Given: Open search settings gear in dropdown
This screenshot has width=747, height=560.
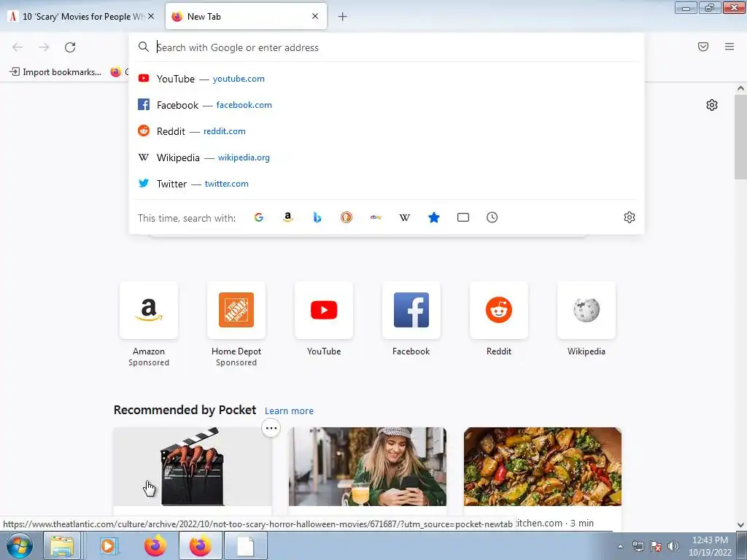Looking at the screenshot, I should point(630,217).
